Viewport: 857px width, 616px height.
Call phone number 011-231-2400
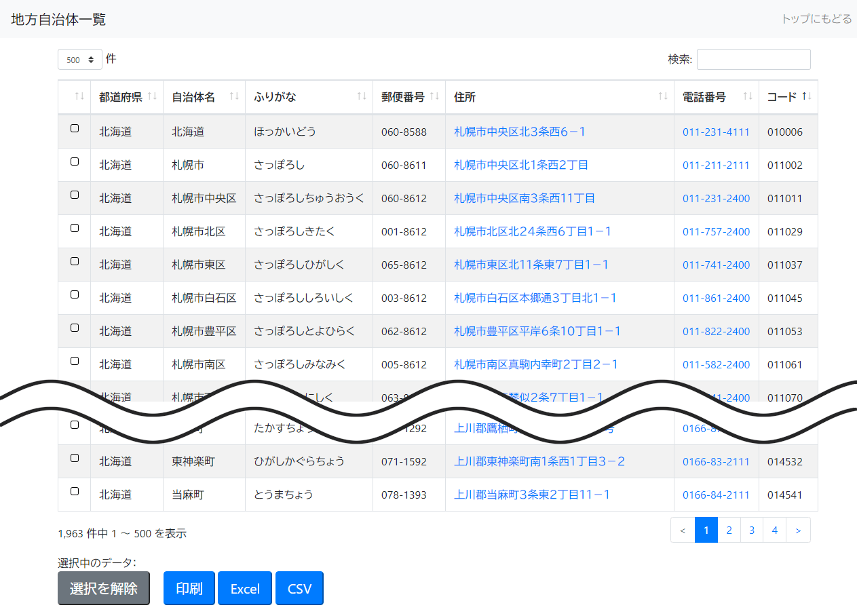point(716,198)
